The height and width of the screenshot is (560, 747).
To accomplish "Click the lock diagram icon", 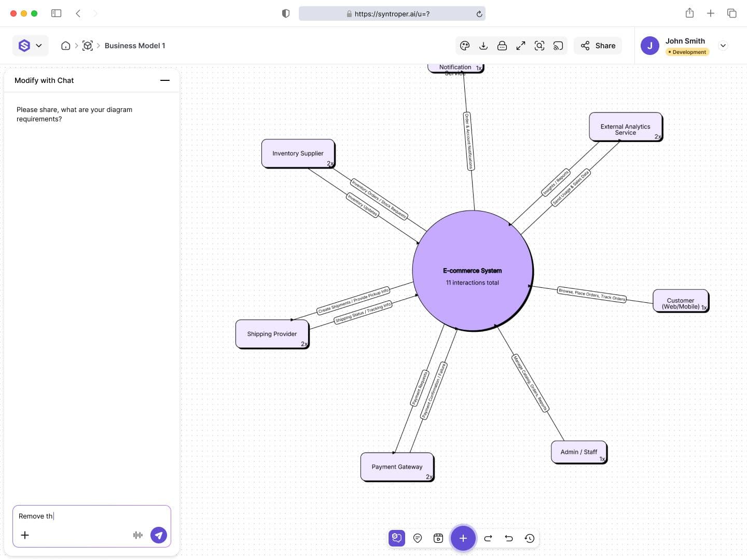I will (x=502, y=46).
